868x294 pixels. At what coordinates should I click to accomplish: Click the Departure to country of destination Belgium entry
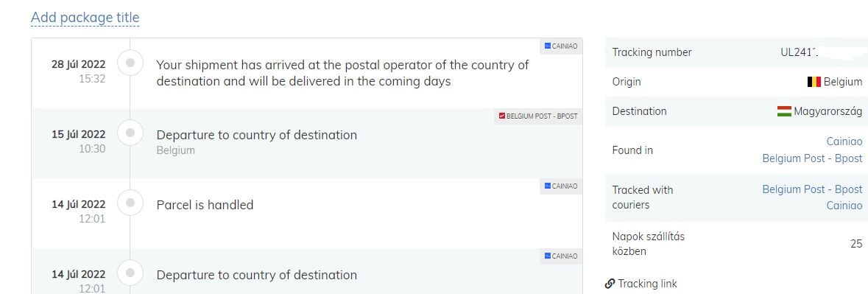coord(256,141)
